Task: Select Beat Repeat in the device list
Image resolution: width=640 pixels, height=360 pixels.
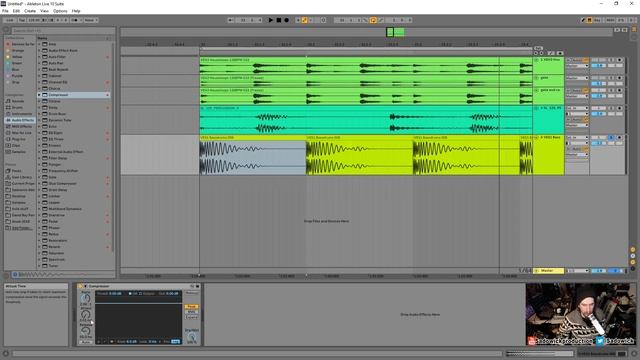Action: pyautogui.click(x=58, y=69)
